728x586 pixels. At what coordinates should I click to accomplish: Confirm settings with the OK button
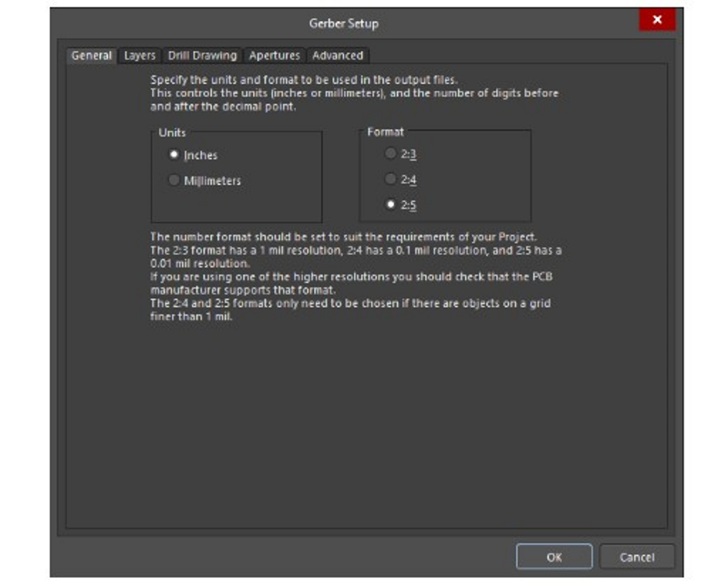pos(553,557)
